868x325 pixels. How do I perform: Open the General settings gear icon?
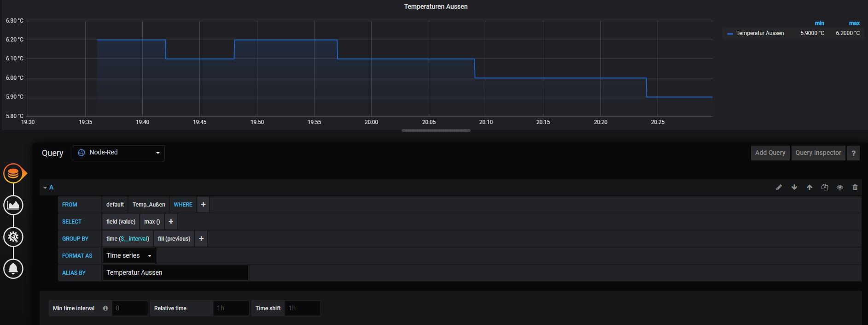[13, 237]
